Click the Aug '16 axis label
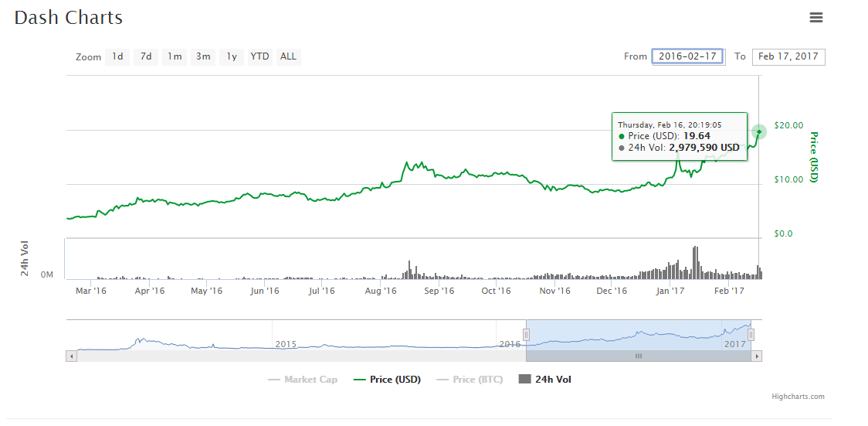This screenshot has width=868, height=426. coord(381,290)
